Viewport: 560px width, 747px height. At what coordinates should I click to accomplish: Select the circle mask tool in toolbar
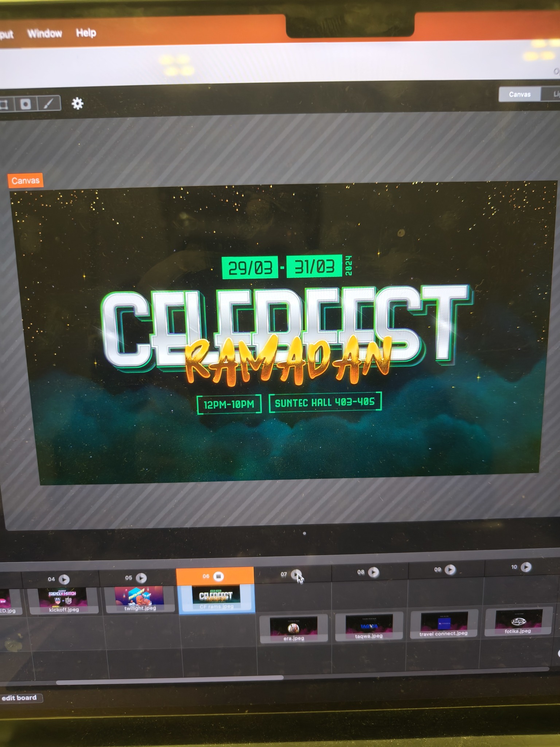[26, 105]
